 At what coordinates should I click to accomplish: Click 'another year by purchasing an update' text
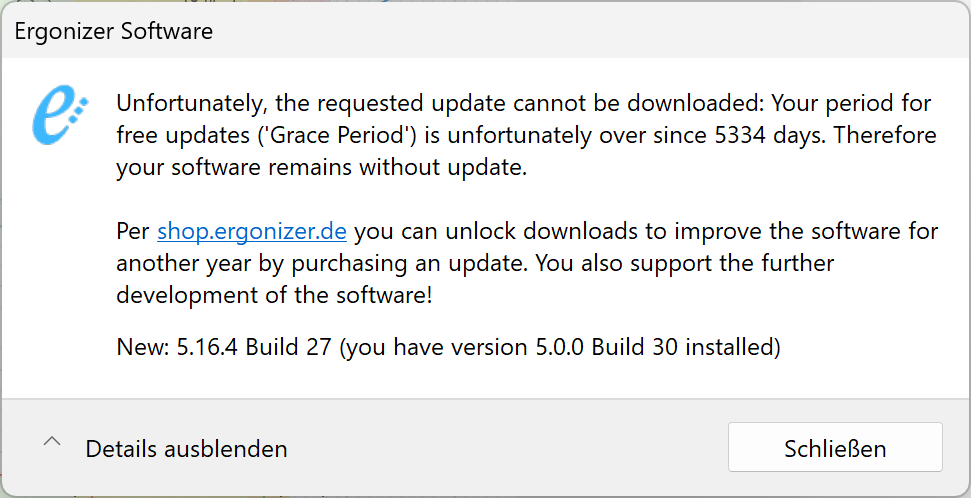(x=323, y=263)
